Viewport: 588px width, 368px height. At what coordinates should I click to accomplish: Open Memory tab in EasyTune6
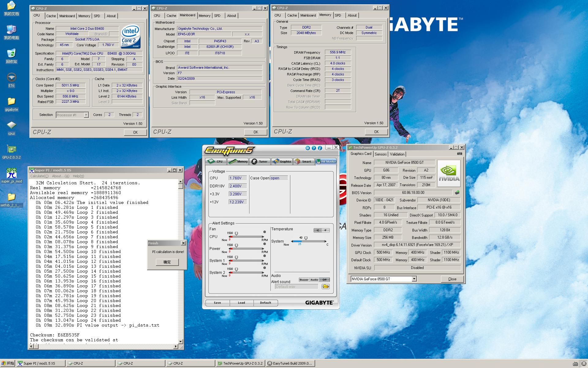[238, 161]
